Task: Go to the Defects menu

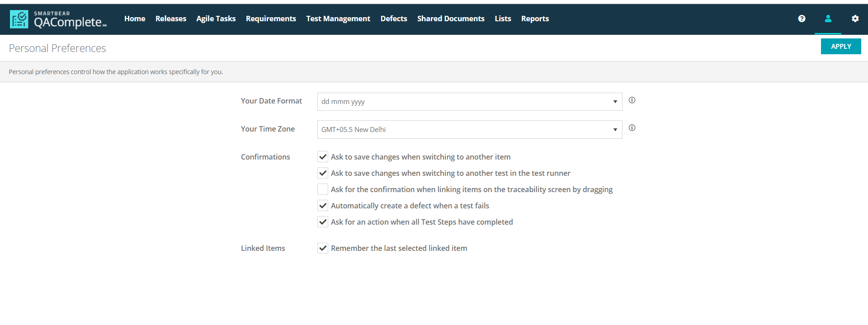Action: (x=393, y=19)
